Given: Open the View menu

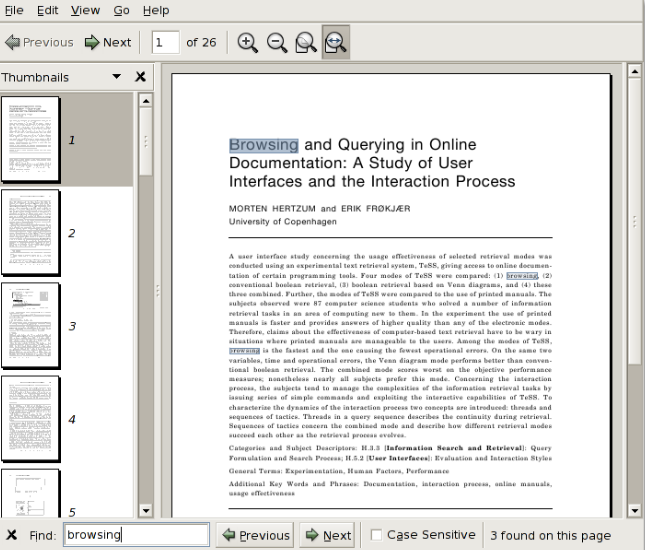Looking at the screenshot, I should (85, 10).
